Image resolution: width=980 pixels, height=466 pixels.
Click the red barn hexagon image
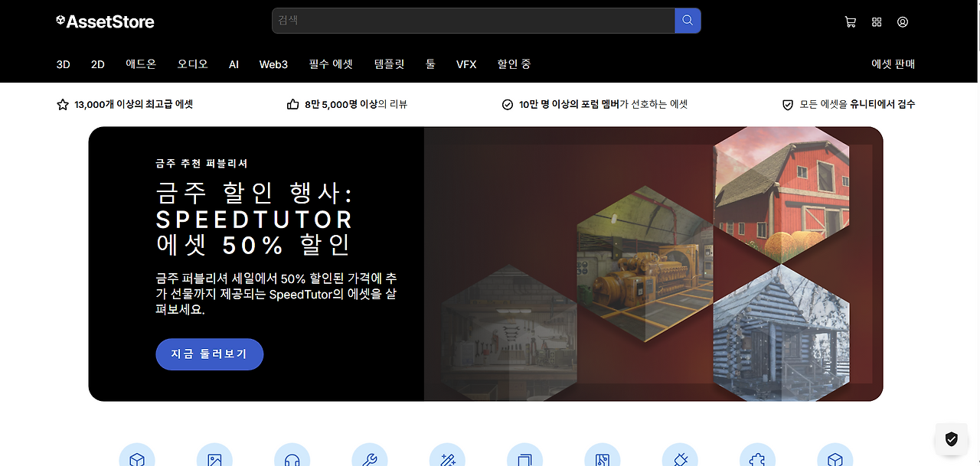782,193
